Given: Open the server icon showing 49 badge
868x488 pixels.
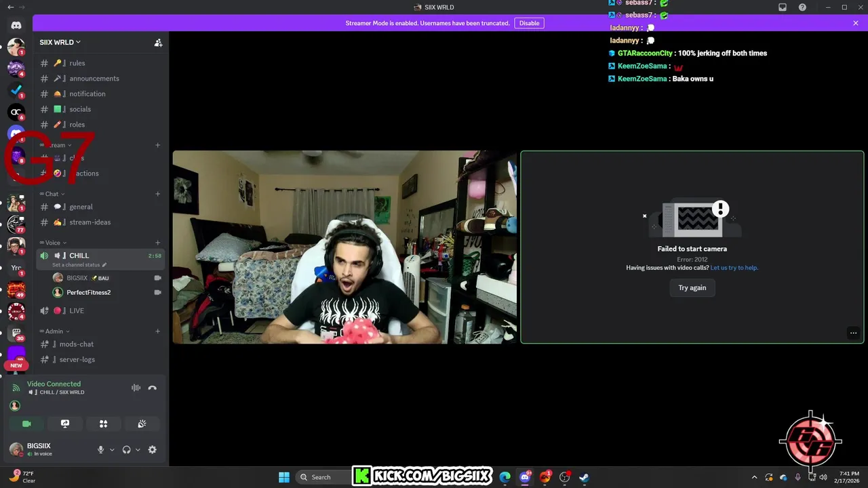Looking at the screenshot, I should [16, 289].
